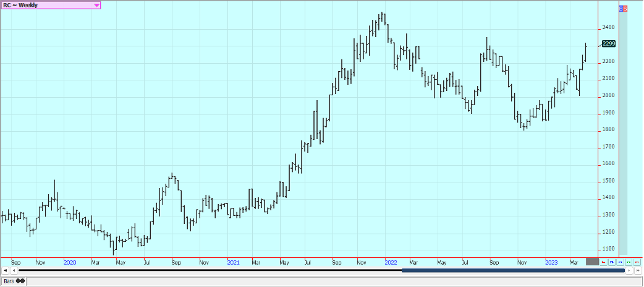Jump to chart end with double-right arrow

[638, 270]
